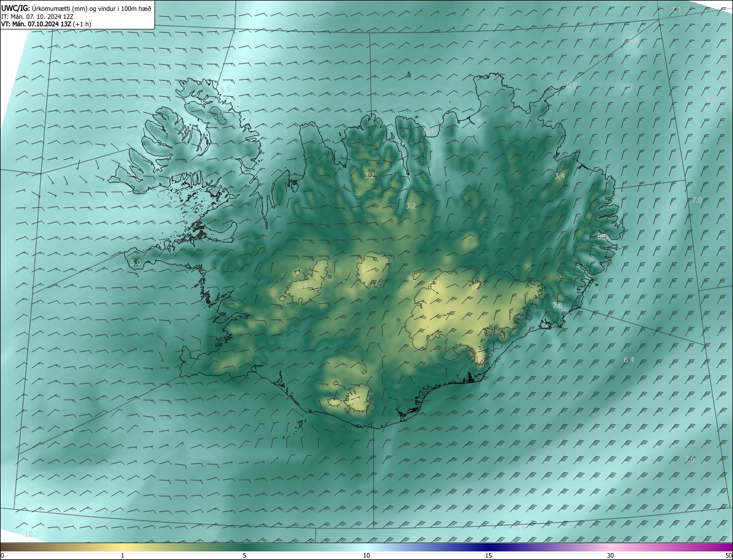
Task: Click the '5' tick on the color scale
Action: click(245, 555)
